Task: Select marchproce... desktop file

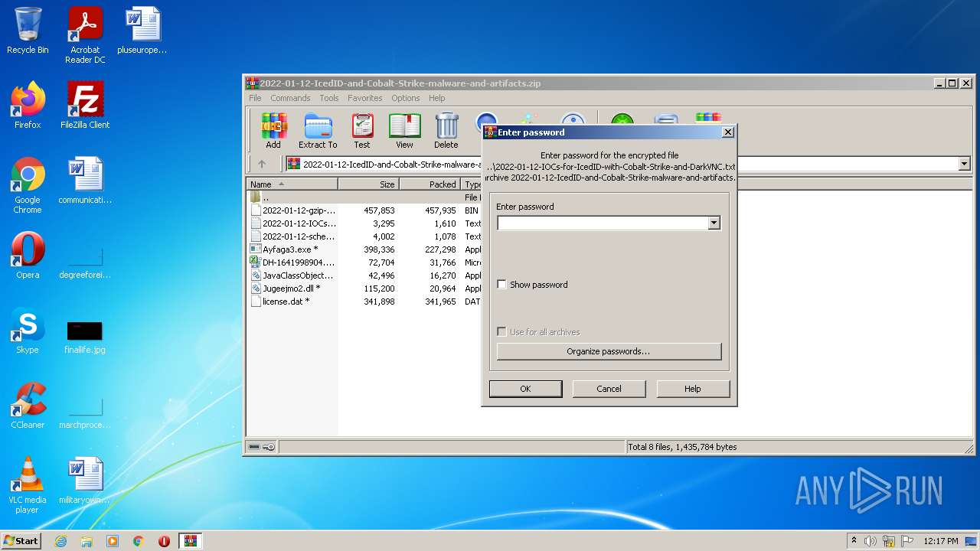Action: 85,410
